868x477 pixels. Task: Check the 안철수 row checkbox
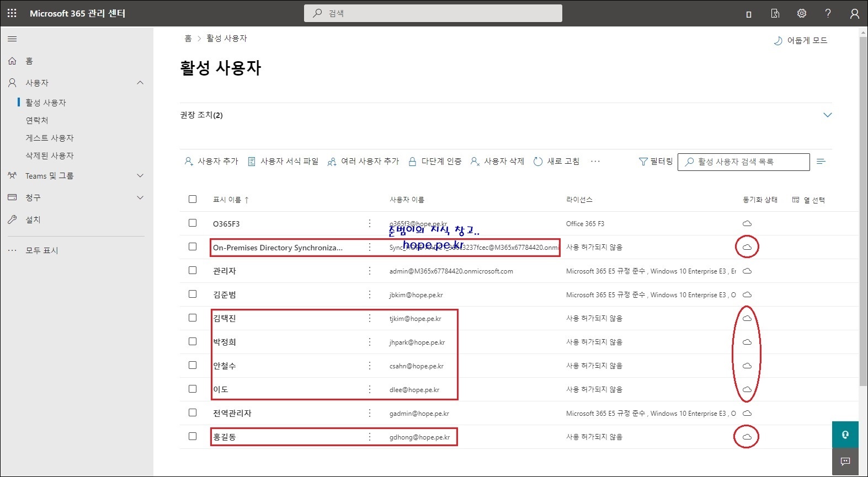[x=193, y=365]
